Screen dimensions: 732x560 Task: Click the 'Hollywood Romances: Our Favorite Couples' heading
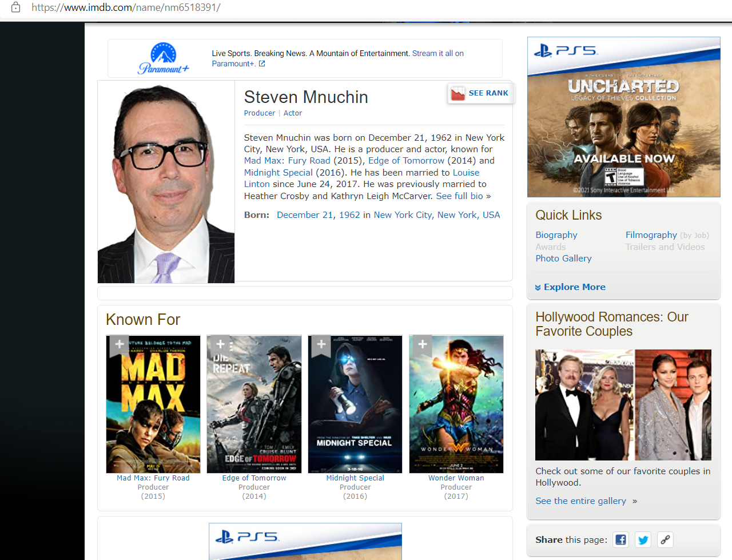click(612, 324)
